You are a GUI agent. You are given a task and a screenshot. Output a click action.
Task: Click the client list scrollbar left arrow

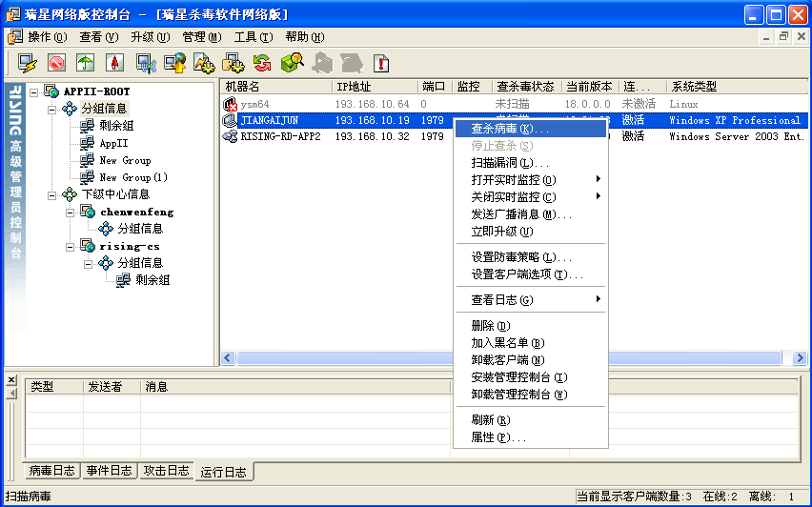229,357
